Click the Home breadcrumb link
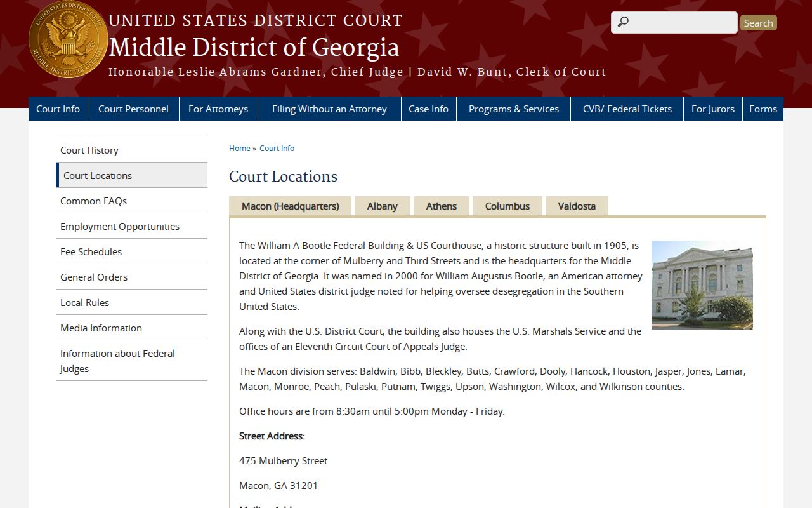Viewport: 812px width, 508px height. tap(240, 148)
